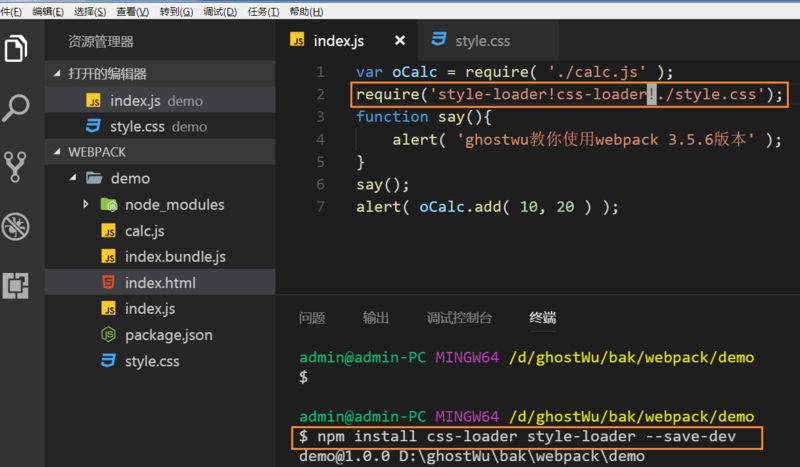Click the demo folder icon
Viewport: 800px width, 467px height.
[94, 178]
